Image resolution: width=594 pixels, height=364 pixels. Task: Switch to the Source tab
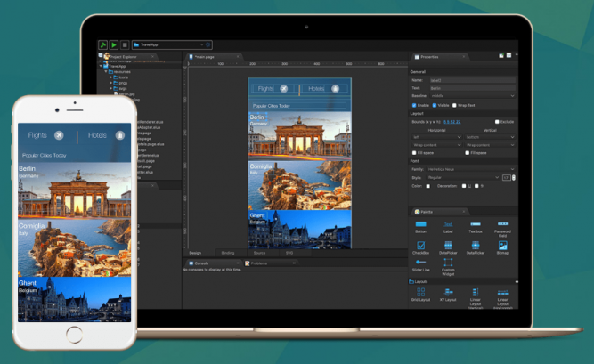pyautogui.click(x=258, y=254)
